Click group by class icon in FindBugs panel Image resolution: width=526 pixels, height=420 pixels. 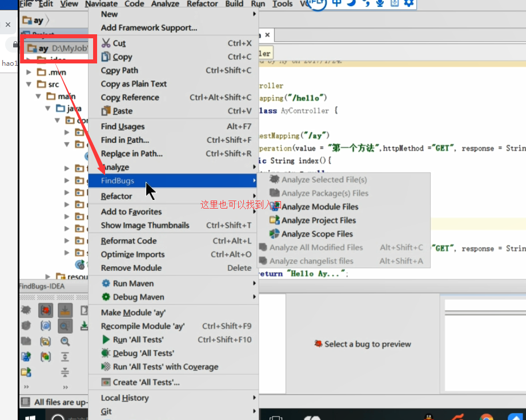pos(46,326)
